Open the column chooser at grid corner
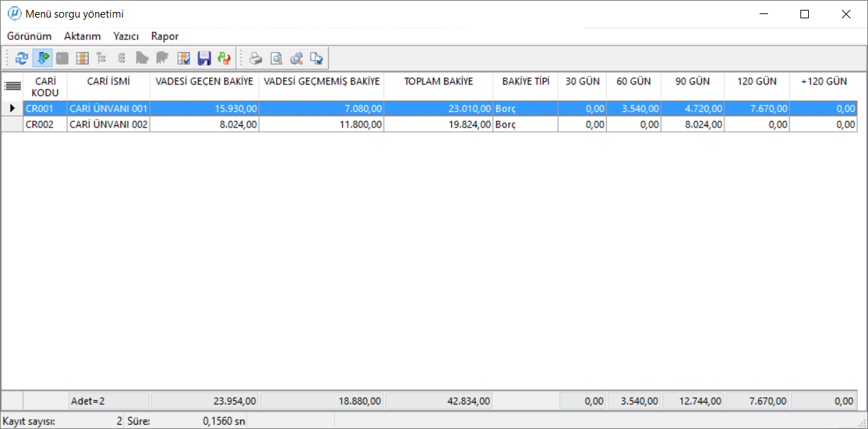 pos(12,86)
